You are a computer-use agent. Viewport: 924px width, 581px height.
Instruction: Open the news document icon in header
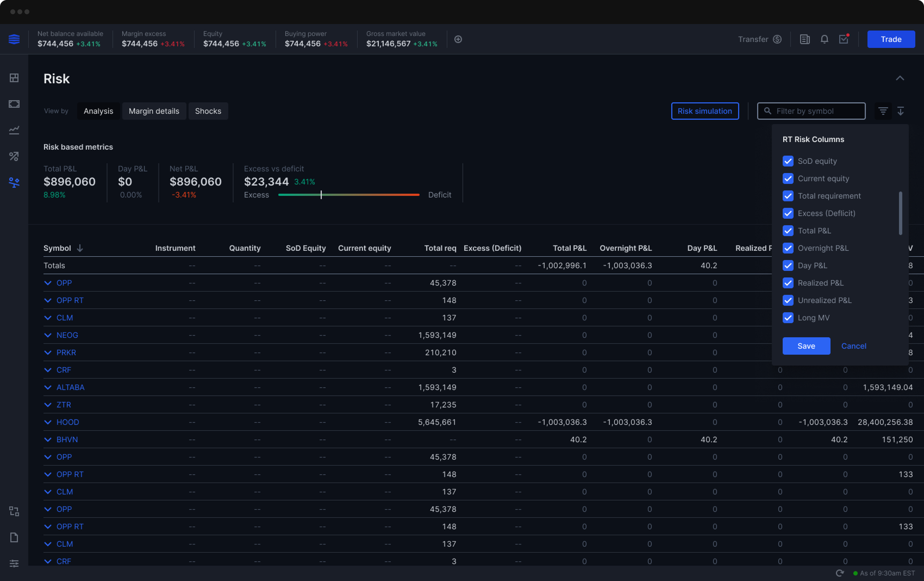coord(805,39)
